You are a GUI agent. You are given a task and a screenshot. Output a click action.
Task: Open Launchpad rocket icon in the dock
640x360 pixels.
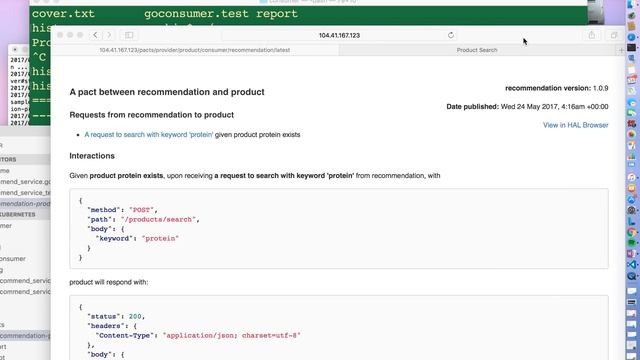click(631, 16)
